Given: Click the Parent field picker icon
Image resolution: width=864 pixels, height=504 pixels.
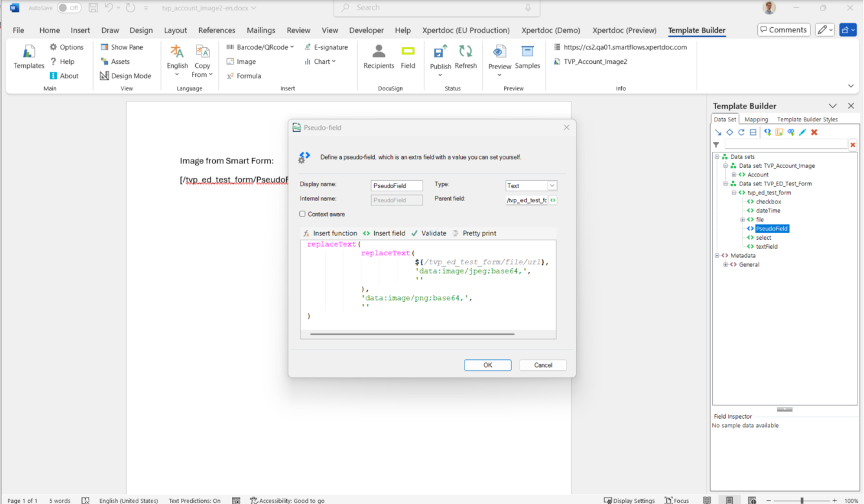Looking at the screenshot, I should (x=553, y=200).
